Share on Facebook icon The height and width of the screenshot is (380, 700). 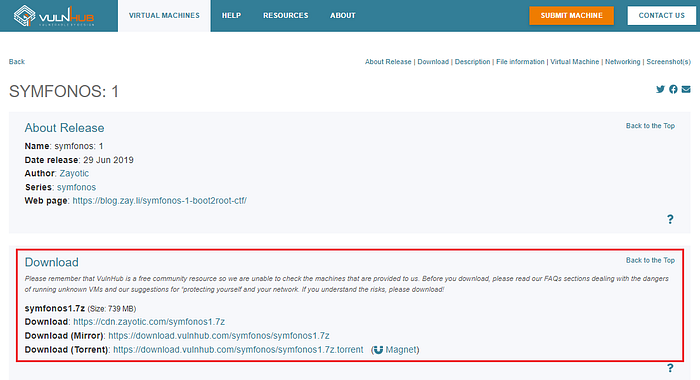[673, 89]
